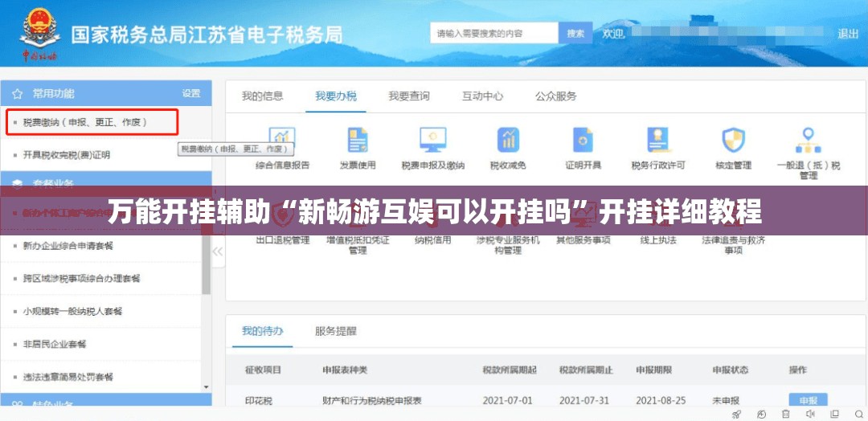This screenshot has height=421, width=868.
Task: Click the magnifier zoom icon in status bar
Action: [x=858, y=415]
